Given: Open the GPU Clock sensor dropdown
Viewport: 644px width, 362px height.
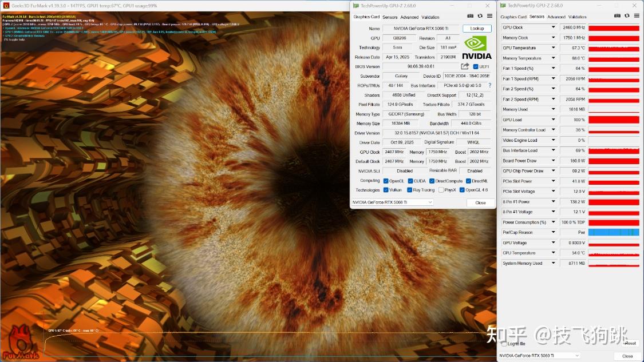Looking at the screenshot, I should coord(553,27).
